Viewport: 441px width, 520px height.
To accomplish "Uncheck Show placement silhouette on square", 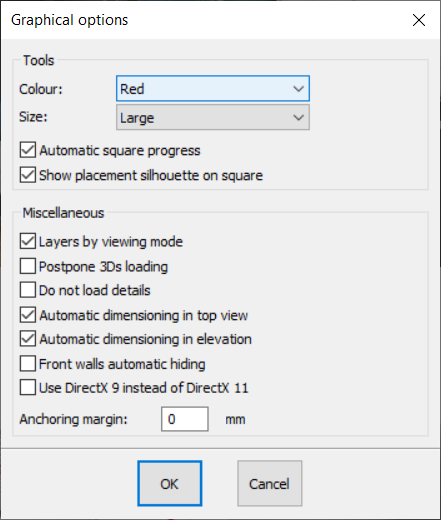I will coord(28,175).
